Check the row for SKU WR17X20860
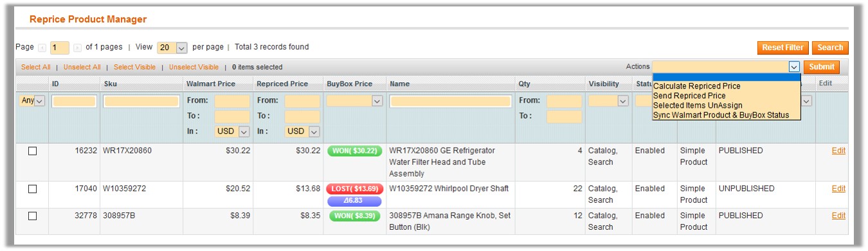This screenshot has height=251, width=868. (x=32, y=151)
